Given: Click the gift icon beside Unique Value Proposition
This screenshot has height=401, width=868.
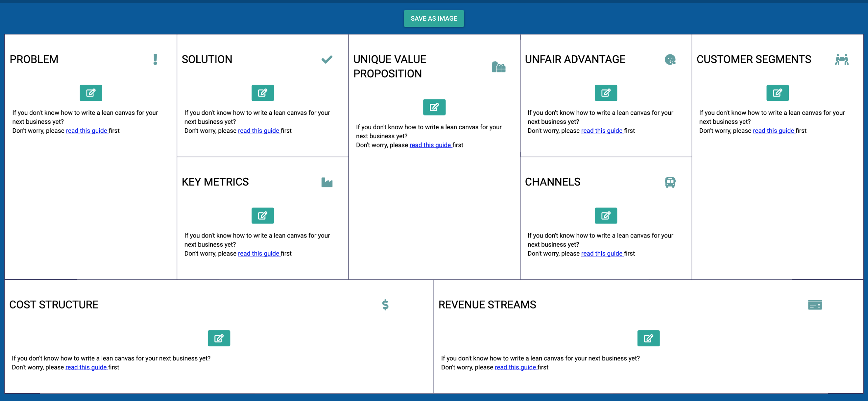Looking at the screenshot, I should point(498,67).
